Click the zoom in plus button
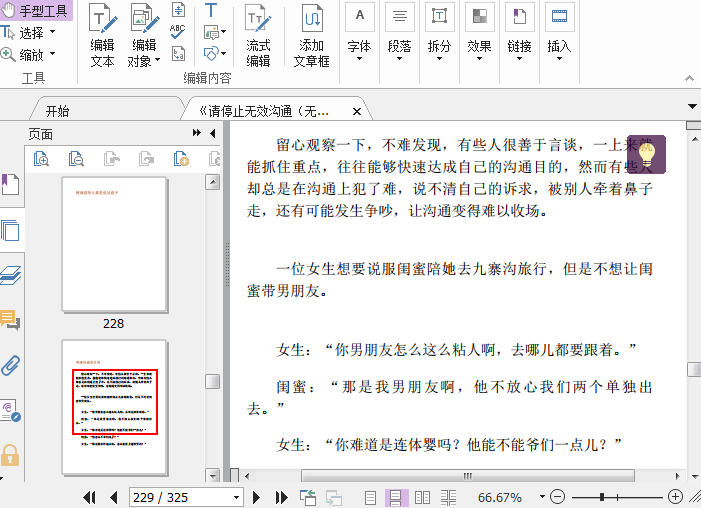This screenshot has height=508, width=701. click(675, 496)
